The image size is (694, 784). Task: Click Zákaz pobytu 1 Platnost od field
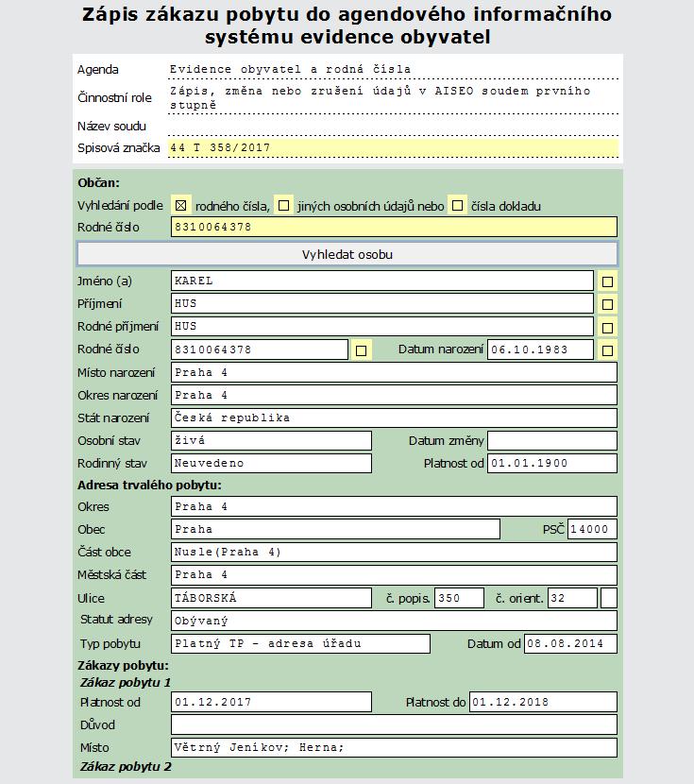point(271,702)
